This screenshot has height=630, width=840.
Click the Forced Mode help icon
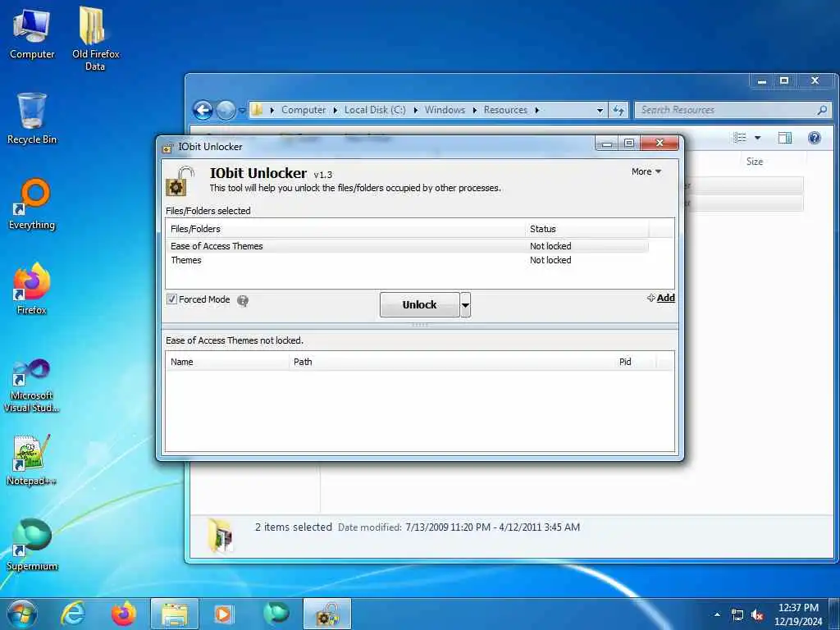pyautogui.click(x=243, y=300)
